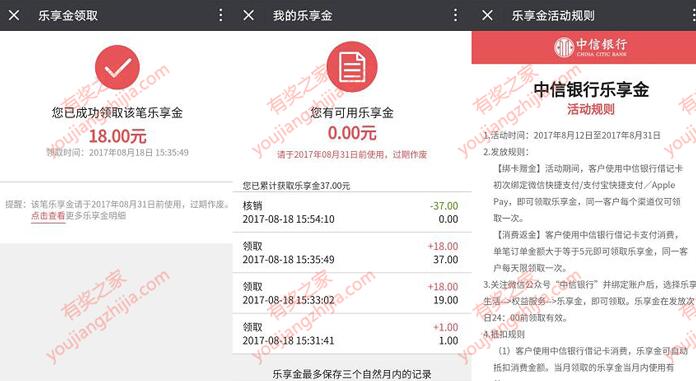This screenshot has width=696, height=381.
Task: Click the 您有可用乐享金 label
Action: coord(352,113)
